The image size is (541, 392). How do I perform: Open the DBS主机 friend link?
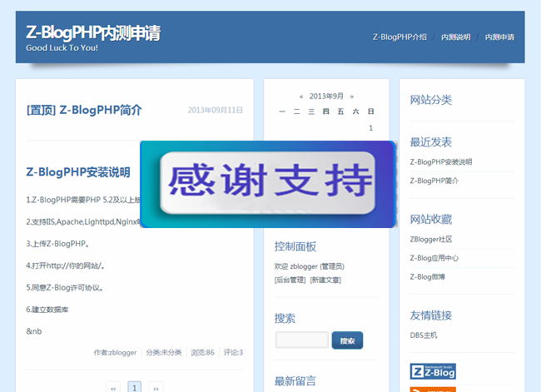click(424, 335)
